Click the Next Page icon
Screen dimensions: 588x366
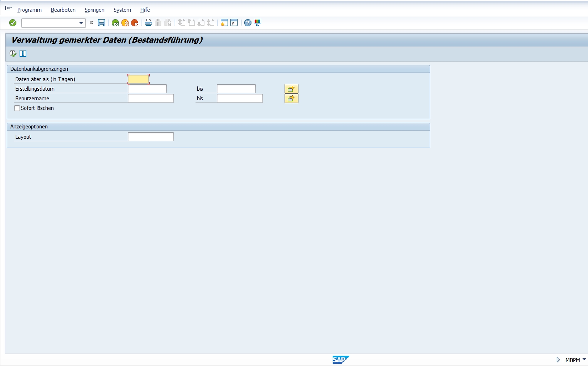[x=201, y=23]
